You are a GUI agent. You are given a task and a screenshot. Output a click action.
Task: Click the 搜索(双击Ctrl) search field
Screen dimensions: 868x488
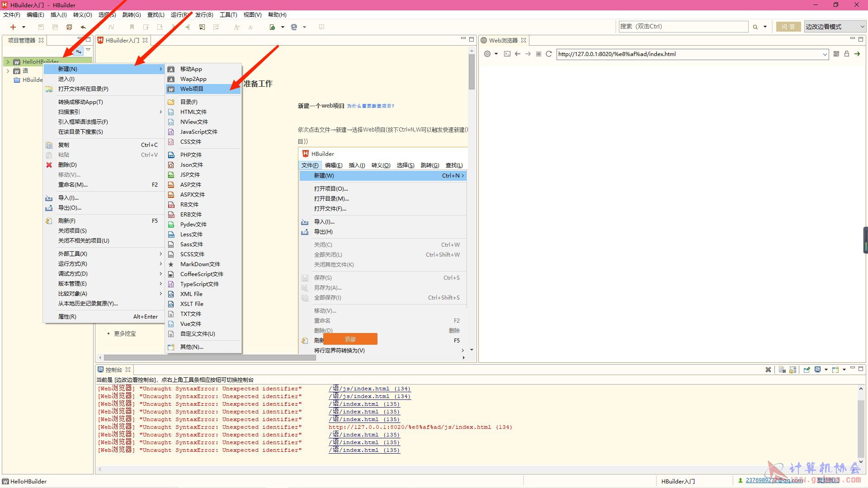click(x=683, y=27)
